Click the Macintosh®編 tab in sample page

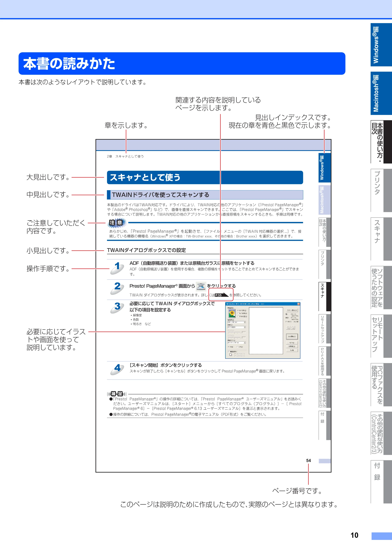325,200
